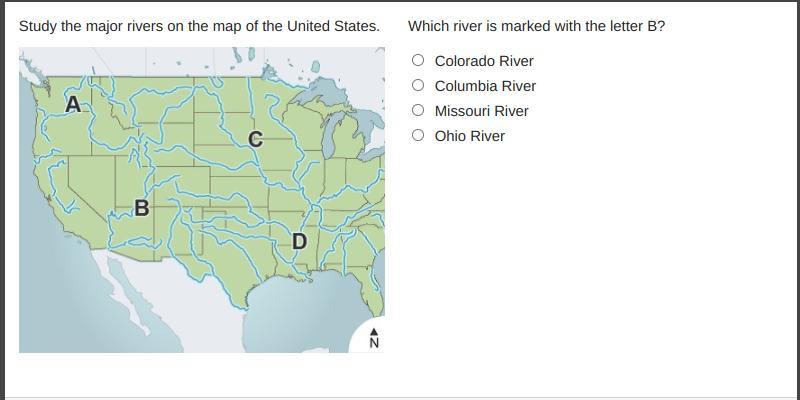Screen dimensions: 800x400
Task: Select the Missouri River radio button
Action: [418, 110]
